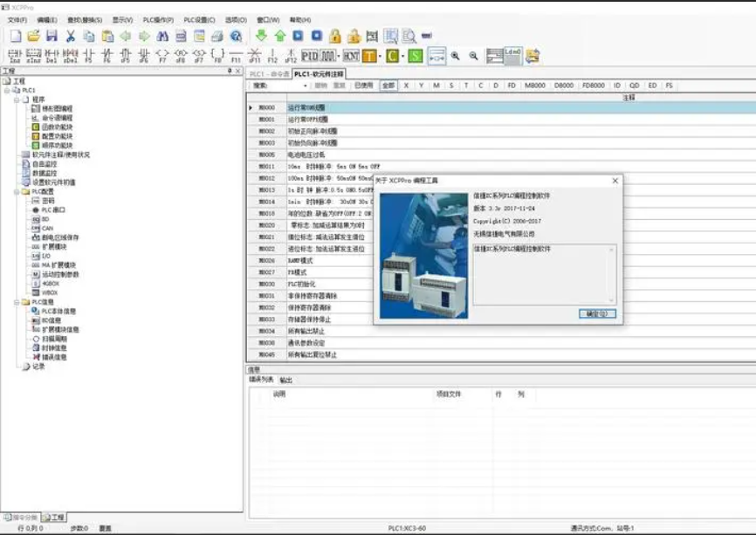Open the search dropdown arrow

tap(306, 86)
